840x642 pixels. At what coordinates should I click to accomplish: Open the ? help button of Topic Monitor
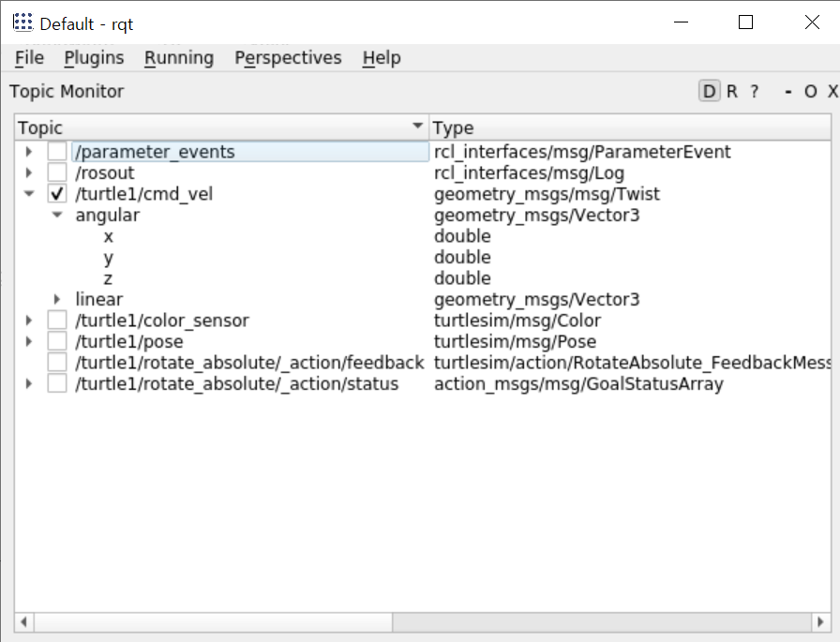pos(755,92)
